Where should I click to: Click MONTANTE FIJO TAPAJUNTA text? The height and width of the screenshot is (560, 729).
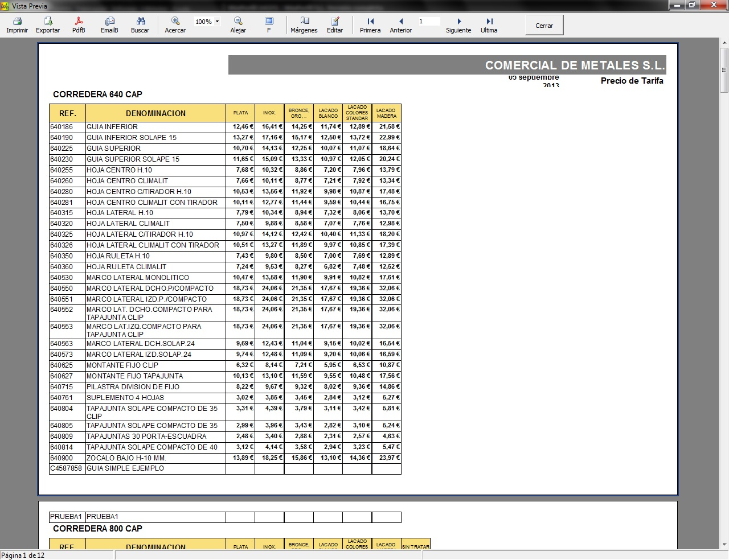coord(135,376)
